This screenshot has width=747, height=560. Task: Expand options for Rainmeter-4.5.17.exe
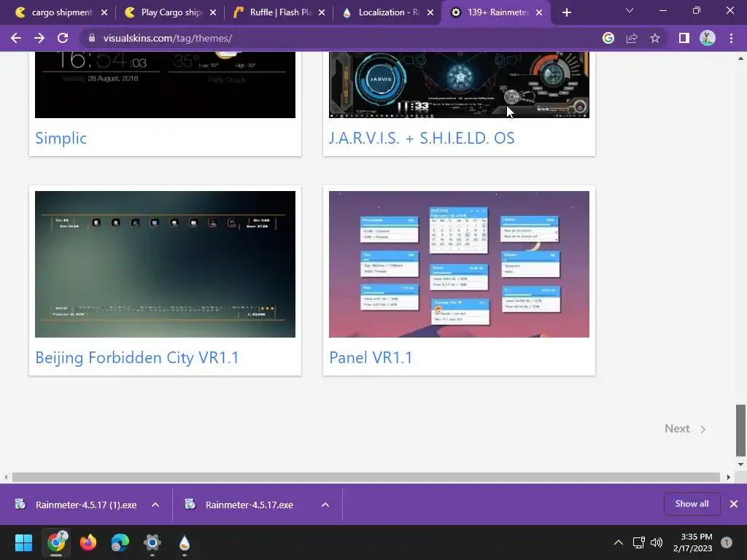325,505
